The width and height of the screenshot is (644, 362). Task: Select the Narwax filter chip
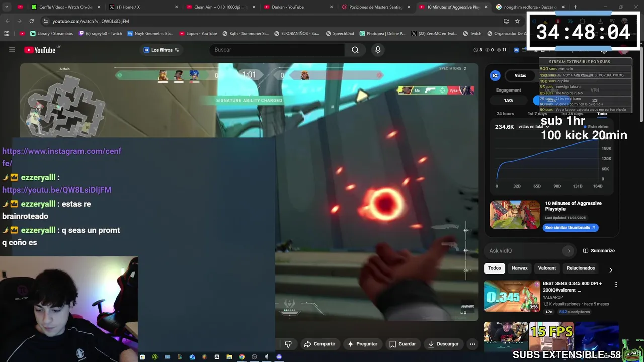pyautogui.click(x=519, y=268)
